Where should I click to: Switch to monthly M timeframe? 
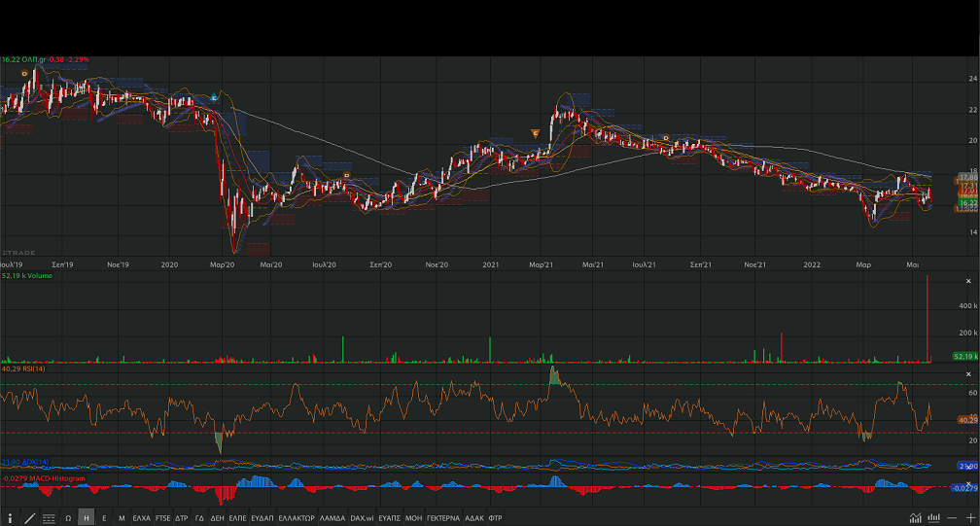122,518
